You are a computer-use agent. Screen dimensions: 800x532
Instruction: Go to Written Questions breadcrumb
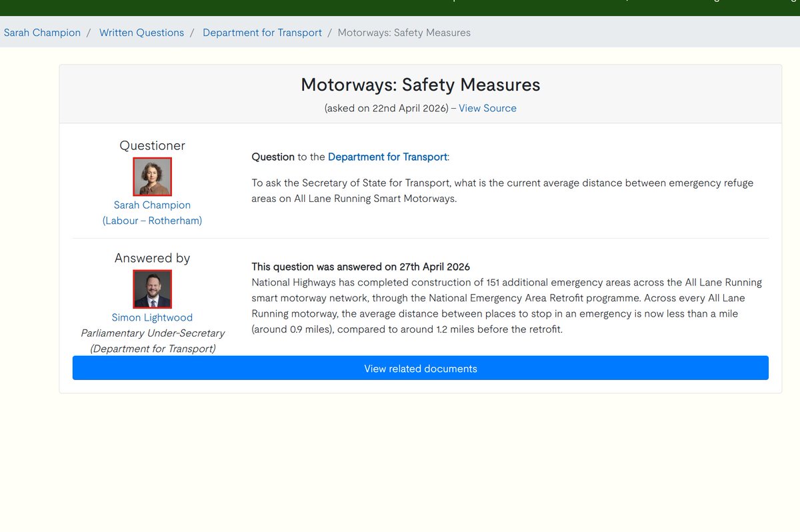(x=141, y=33)
